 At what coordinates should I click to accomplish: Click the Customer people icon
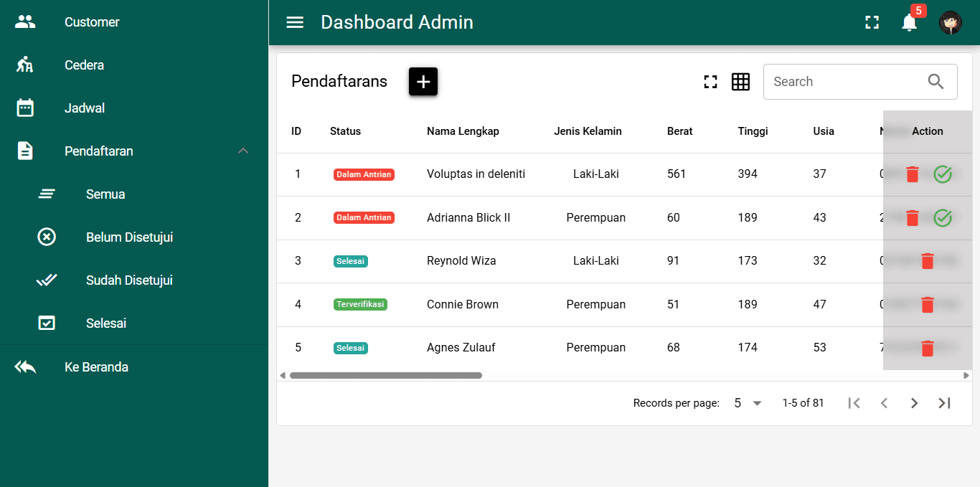(25, 22)
